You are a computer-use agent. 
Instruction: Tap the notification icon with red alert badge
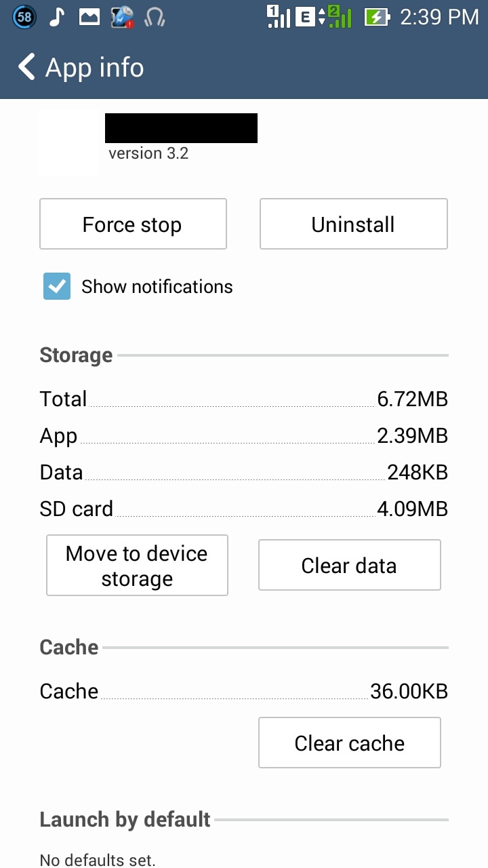tap(122, 17)
